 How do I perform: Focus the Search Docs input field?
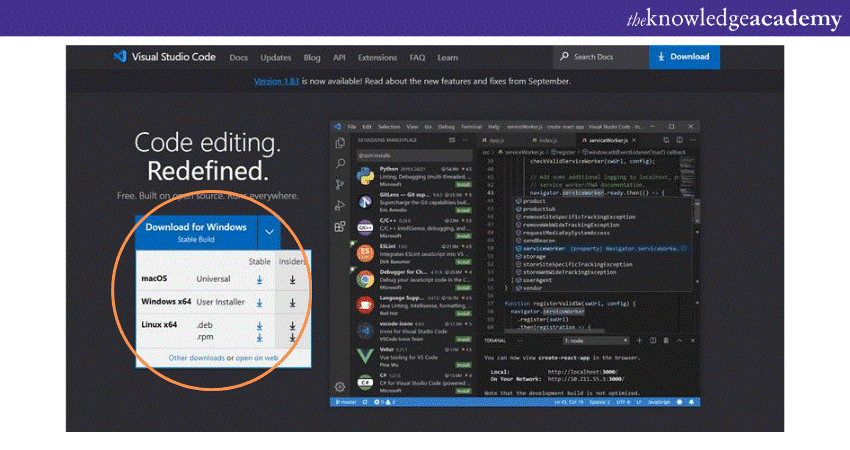(x=605, y=57)
